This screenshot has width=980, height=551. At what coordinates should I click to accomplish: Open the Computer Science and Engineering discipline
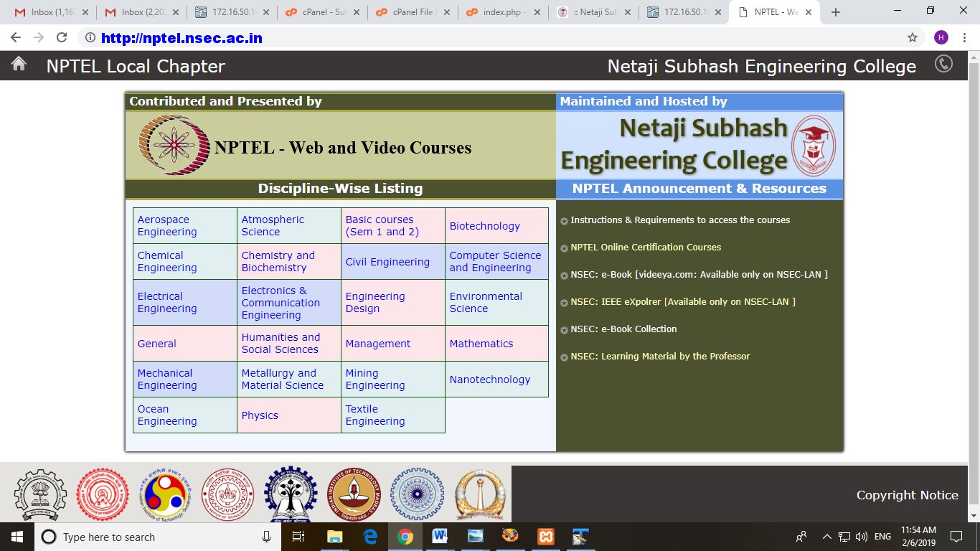click(x=495, y=262)
